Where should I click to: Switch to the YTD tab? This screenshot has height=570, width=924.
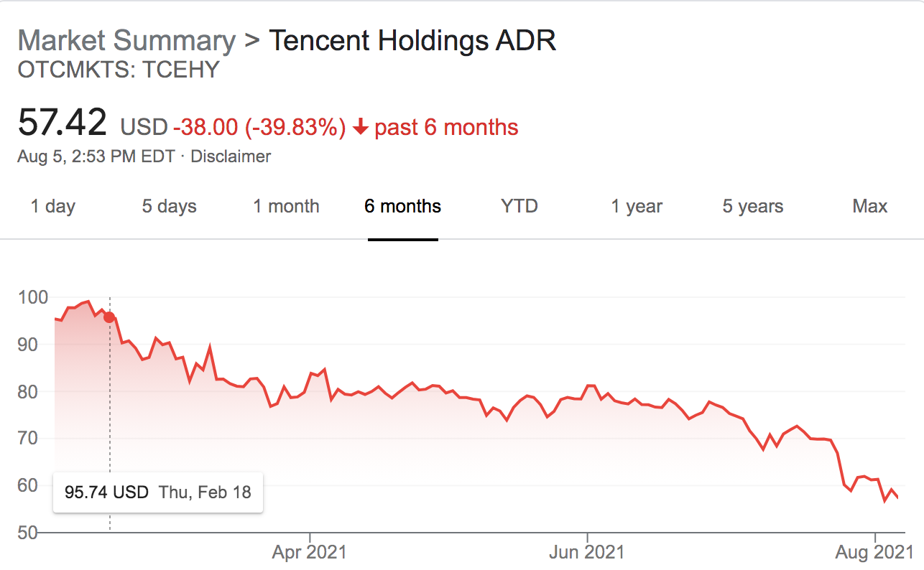click(519, 207)
